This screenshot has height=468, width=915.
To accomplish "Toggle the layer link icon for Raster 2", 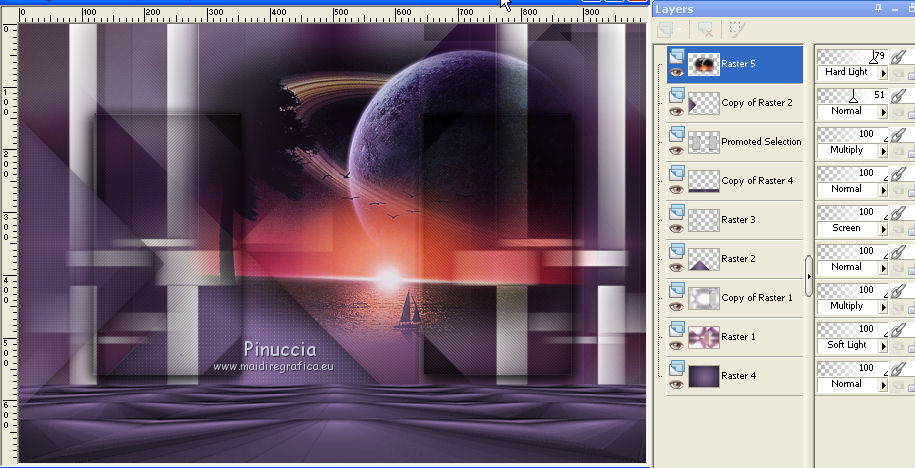I will tap(898, 252).
